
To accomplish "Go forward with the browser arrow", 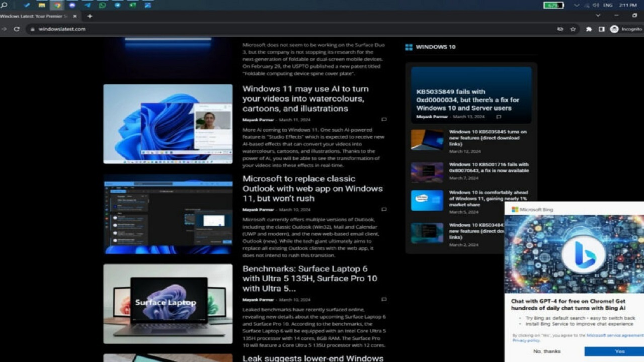I will pos(4,29).
